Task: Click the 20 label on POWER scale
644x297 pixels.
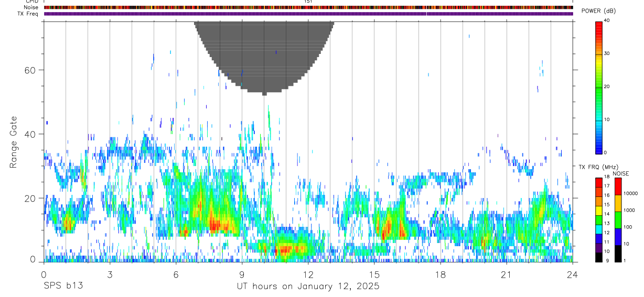Action: tap(606, 86)
